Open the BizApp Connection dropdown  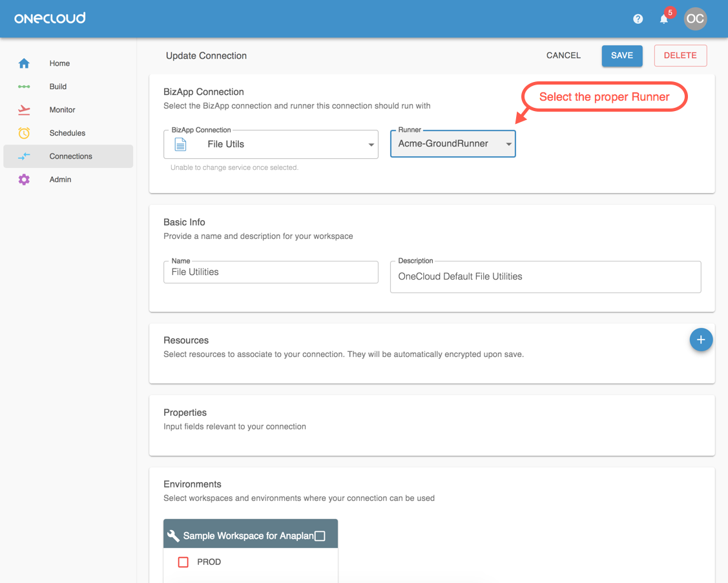pyautogui.click(x=271, y=145)
